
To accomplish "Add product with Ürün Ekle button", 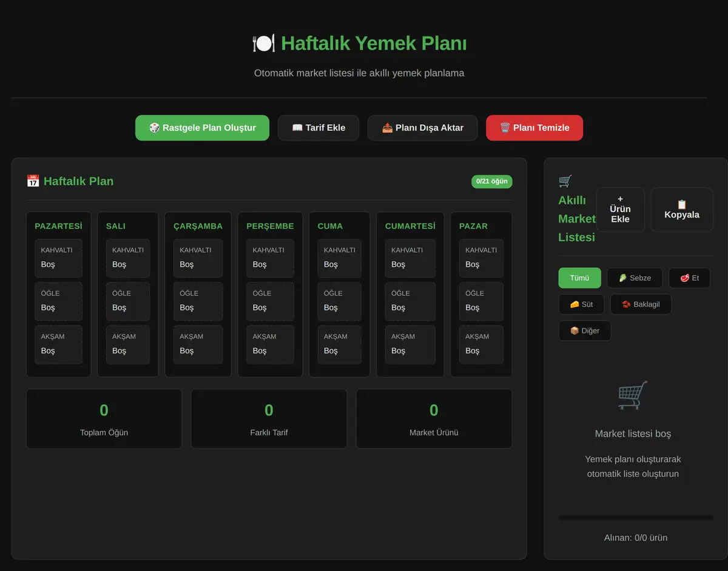I will click(x=620, y=209).
